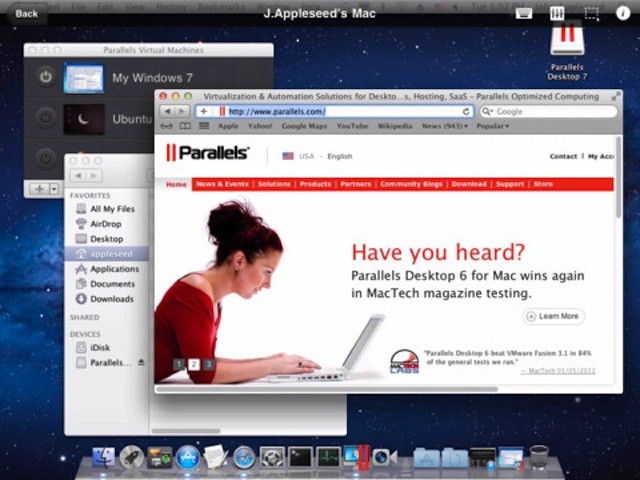Screen dimensions: 640x480
Task: Eject the Parallels volume in Finder sidebar
Action: tap(141, 362)
